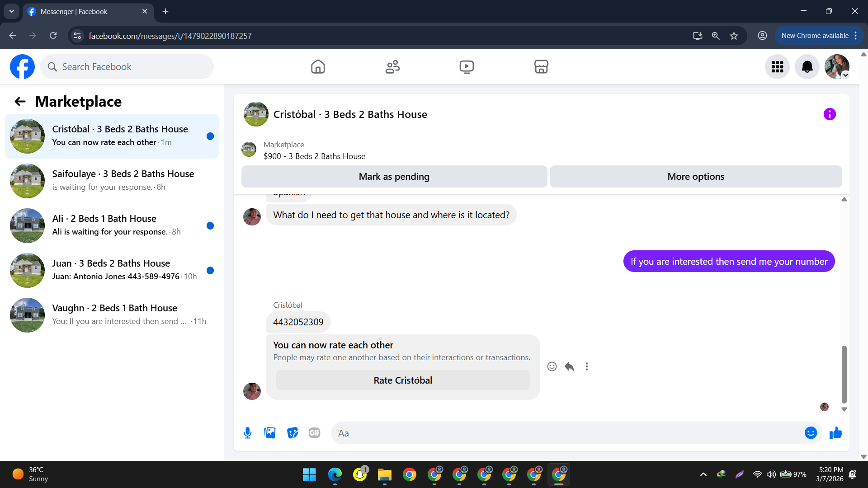Click the seen-receipt avatar below the messages
Viewport: 868px width, 488px height.
tap(824, 407)
